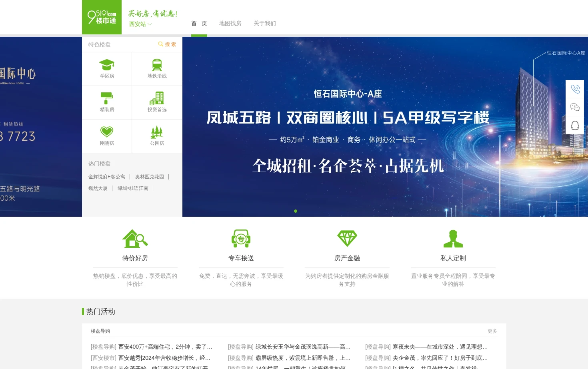588x369 pixels.
Task: Open the 巍然大厦 hot listing link
Action: coord(98,188)
